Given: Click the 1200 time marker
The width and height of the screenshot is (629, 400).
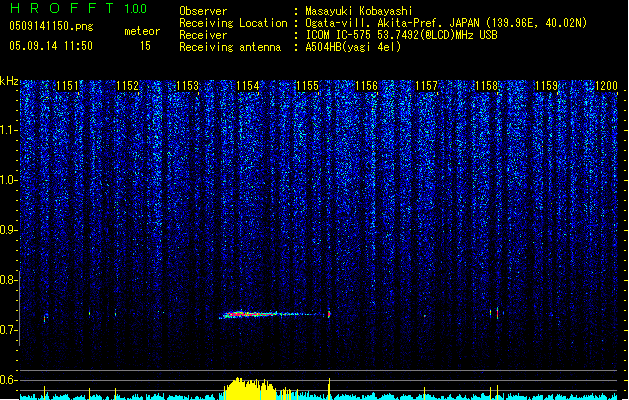Looking at the screenshot, I should 606,86.
